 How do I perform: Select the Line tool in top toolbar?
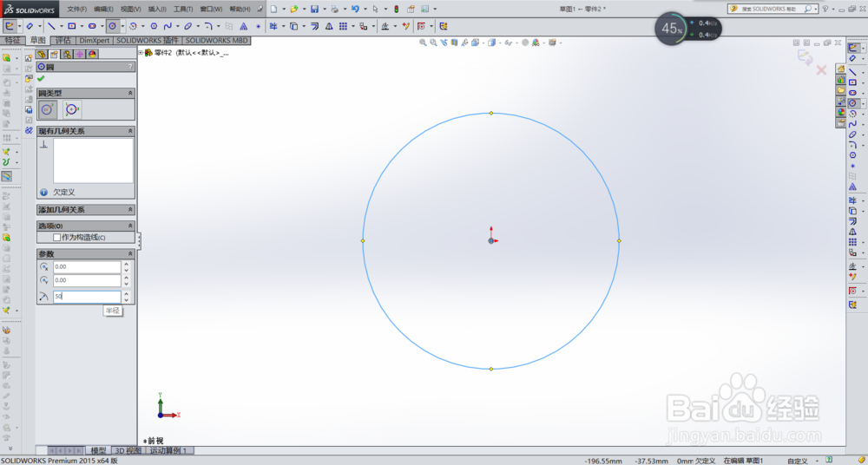[51, 26]
